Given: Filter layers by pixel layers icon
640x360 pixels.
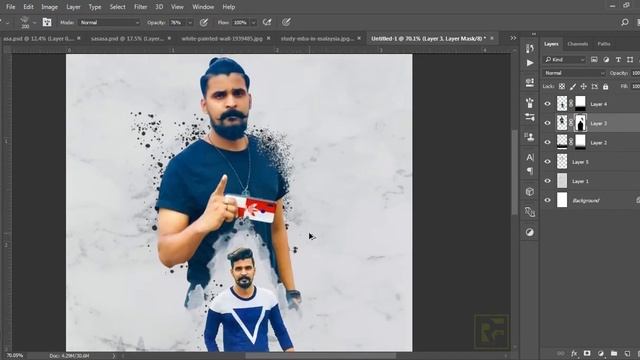Looking at the screenshot, I should click(594, 60).
